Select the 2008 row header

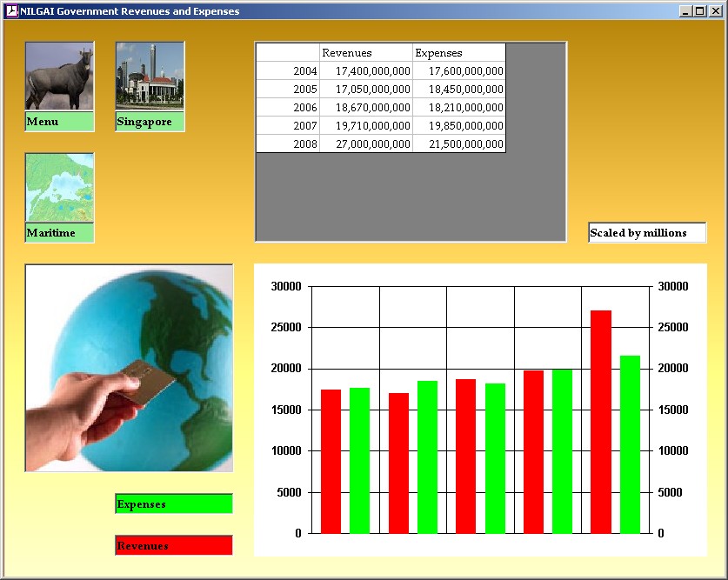288,143
